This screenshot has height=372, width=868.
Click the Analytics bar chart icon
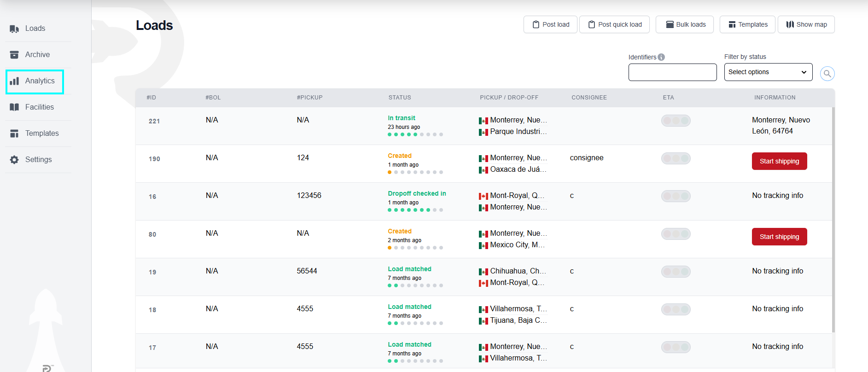(14, 81)
